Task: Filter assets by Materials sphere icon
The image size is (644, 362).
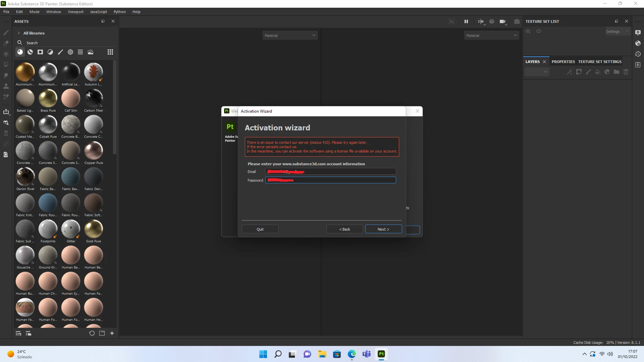Action: pos(20,52)
